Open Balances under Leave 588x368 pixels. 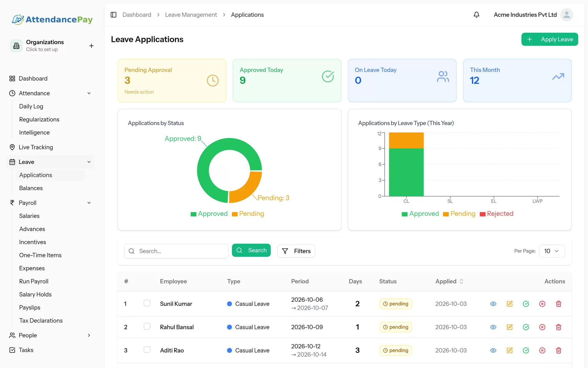(x=31, y=188)
